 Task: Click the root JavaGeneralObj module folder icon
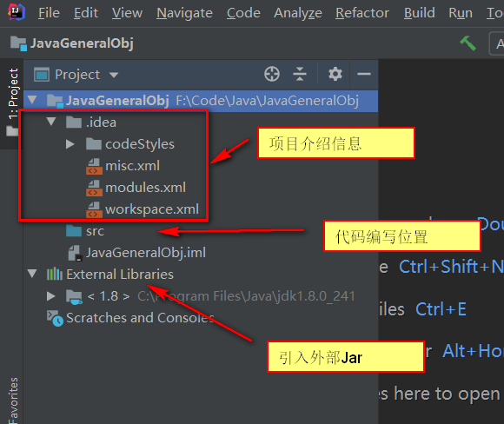tap(55, 101)
